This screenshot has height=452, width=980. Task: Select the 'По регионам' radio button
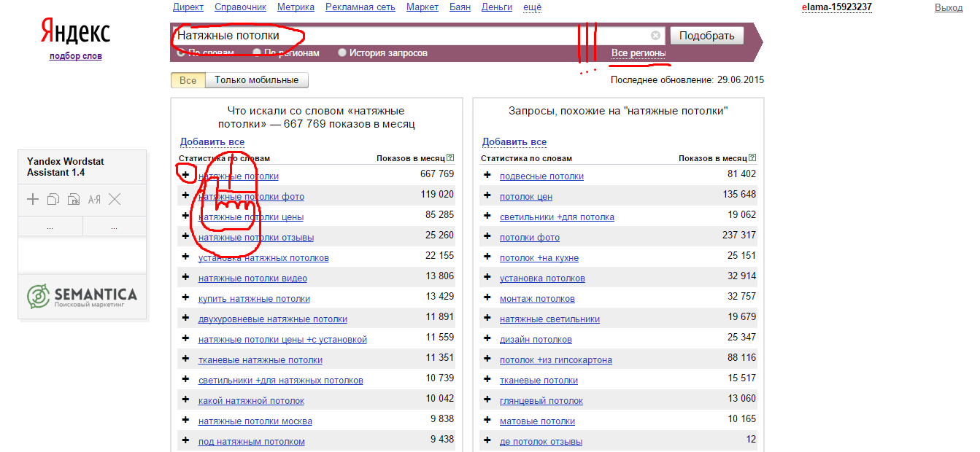(257, 52)
